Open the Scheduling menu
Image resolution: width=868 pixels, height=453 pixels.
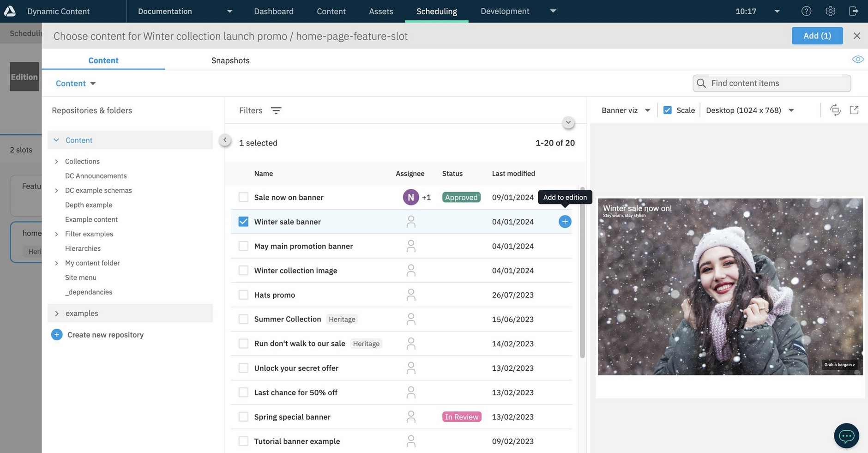437,11
